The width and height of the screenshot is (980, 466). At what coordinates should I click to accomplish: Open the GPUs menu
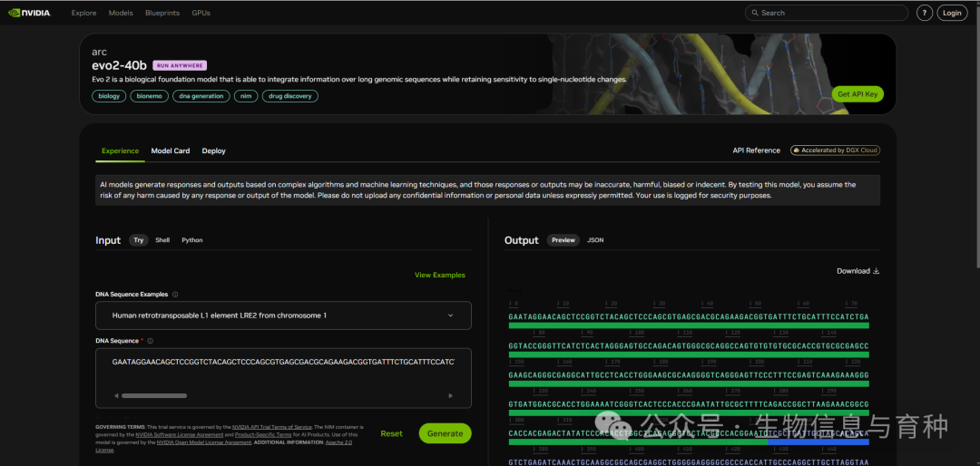pyautogui.click(x=201, y=13)
